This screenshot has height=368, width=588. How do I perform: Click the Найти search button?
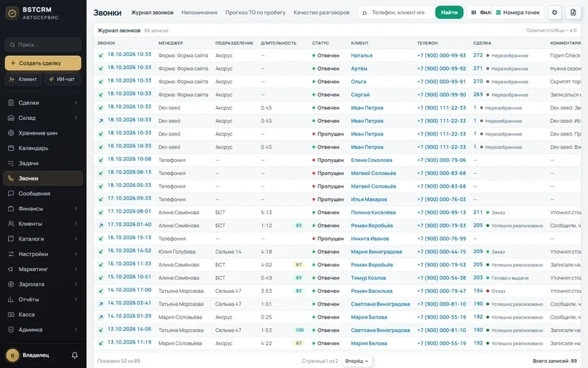click(x=449, y=13)
